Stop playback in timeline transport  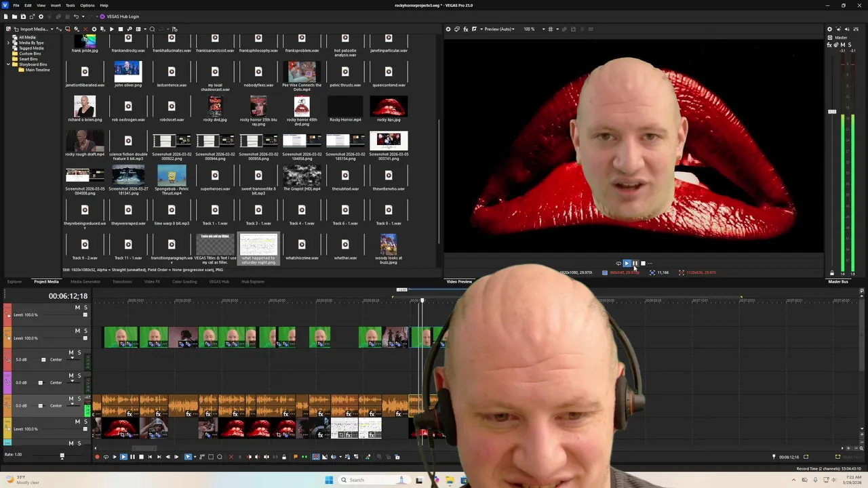click(x=141, y=457)
